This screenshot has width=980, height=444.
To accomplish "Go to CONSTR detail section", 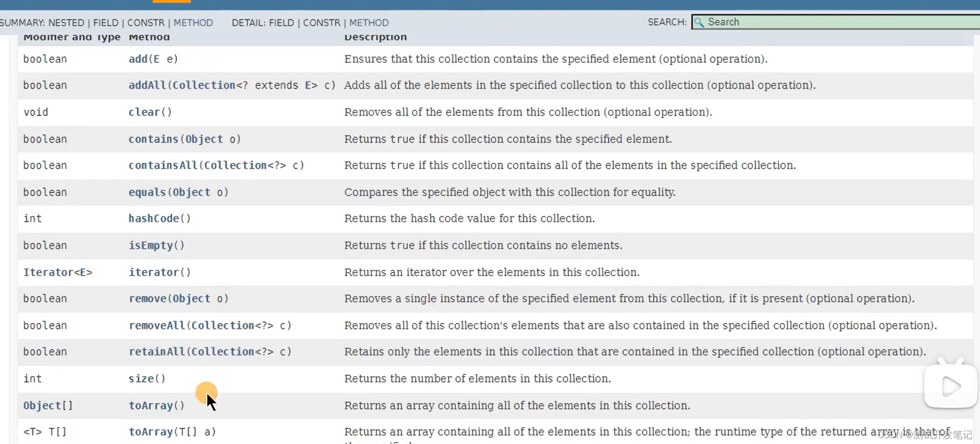I will click(x=321, y=23).
